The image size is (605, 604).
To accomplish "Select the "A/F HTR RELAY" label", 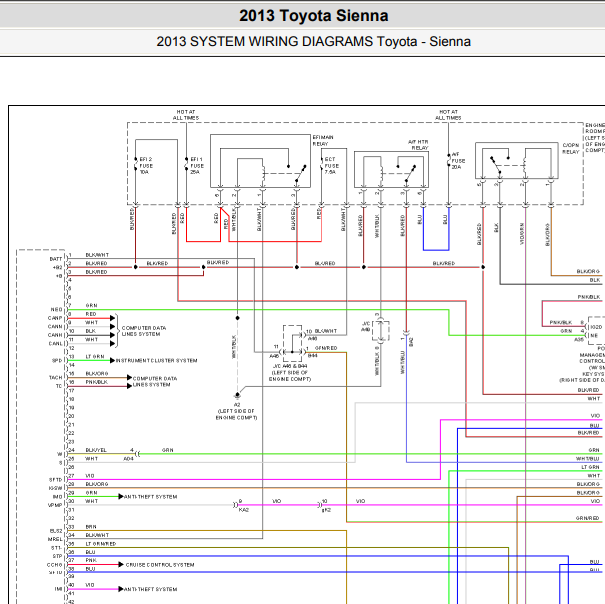I will click(418, 145).
